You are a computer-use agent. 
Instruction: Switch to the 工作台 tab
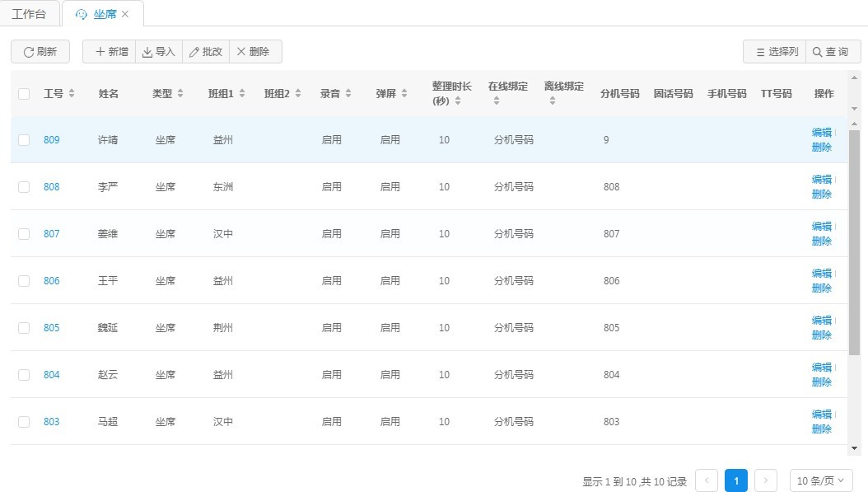coord(30,14)
